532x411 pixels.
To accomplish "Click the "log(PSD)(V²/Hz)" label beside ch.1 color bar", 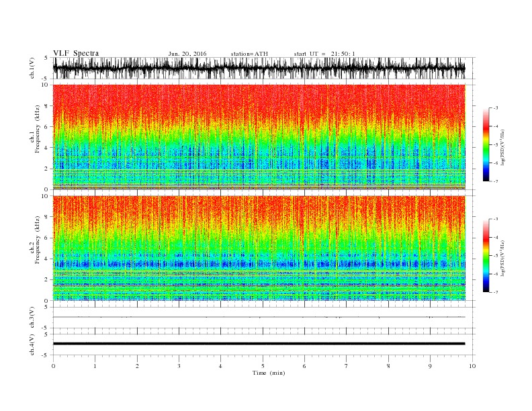I will 503,147.
